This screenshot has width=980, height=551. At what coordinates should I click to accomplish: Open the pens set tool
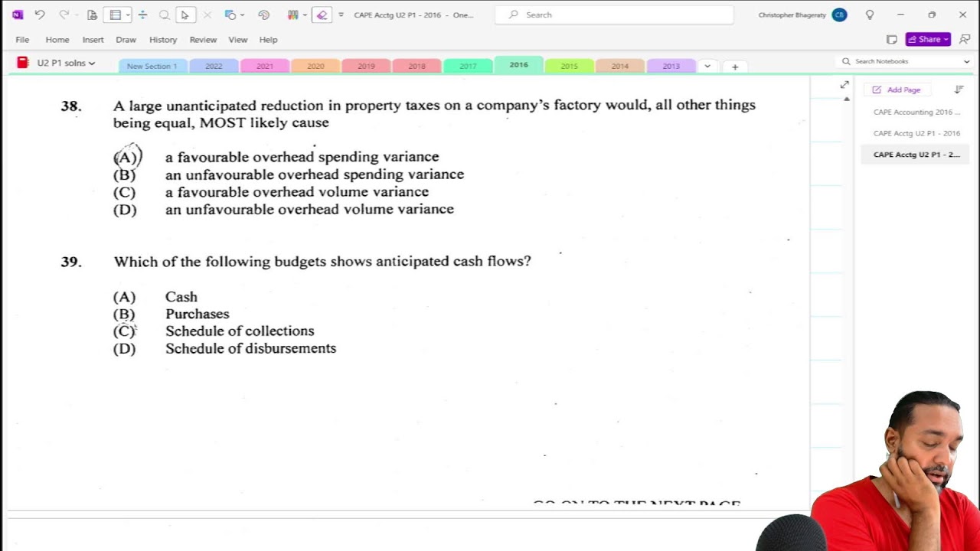click(x=292, y=15)
